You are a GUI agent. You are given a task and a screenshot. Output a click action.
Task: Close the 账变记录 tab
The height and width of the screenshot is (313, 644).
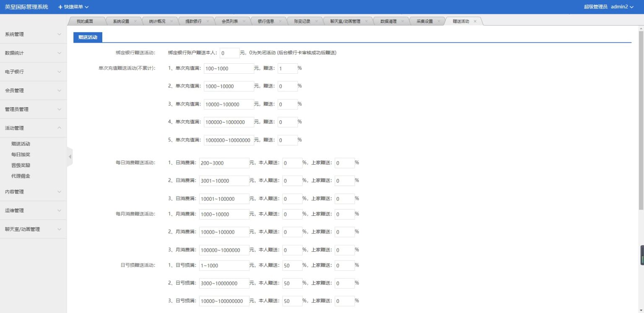pyautogui.click(x=316, y=21)
